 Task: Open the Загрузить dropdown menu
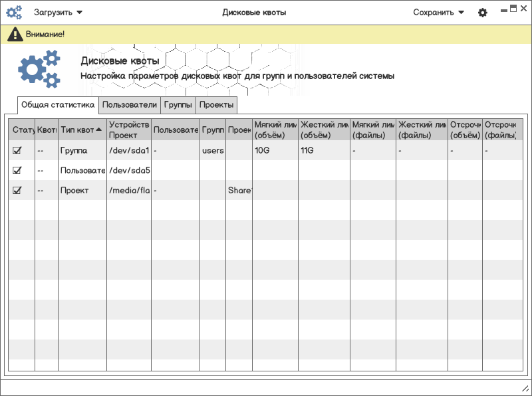tap(58, 13)
